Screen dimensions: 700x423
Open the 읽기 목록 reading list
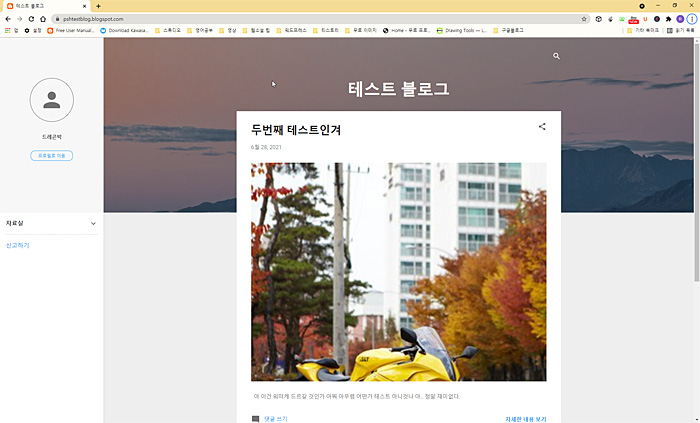coord(681,31)
